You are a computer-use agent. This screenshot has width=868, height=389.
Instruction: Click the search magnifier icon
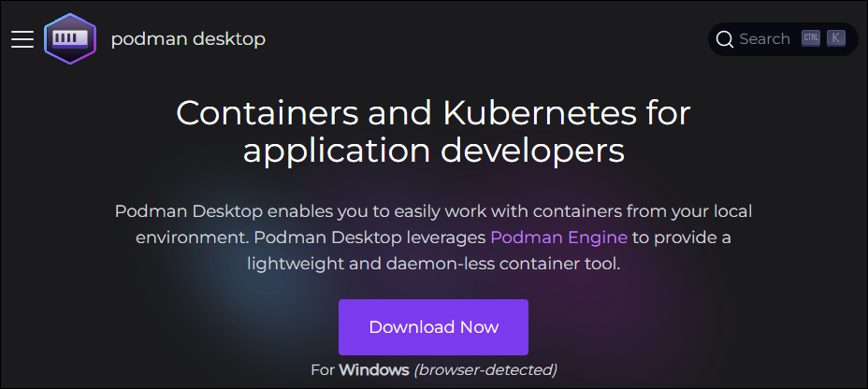click(x=724, y=39)
